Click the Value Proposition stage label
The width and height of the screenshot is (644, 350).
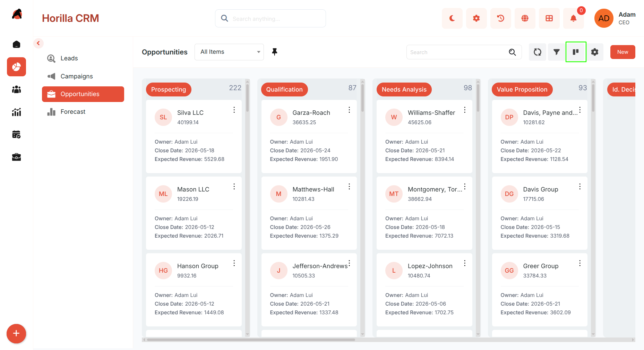click(522, 89)
